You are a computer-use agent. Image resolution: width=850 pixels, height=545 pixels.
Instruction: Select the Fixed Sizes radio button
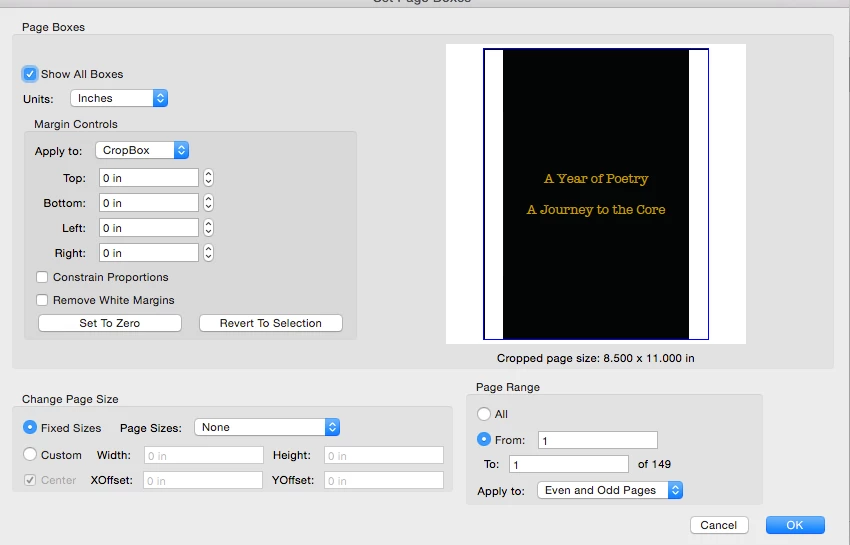click(x=30, y=427)
